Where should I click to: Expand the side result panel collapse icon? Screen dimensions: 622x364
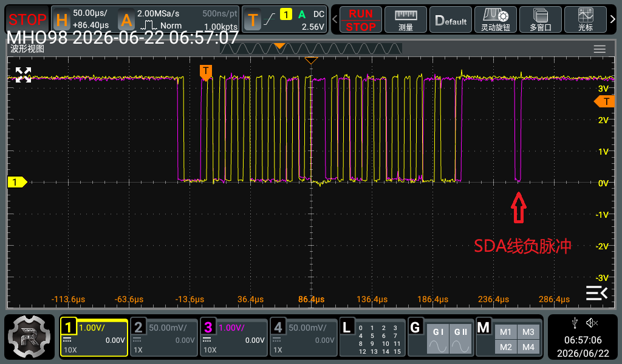[596, 293]
